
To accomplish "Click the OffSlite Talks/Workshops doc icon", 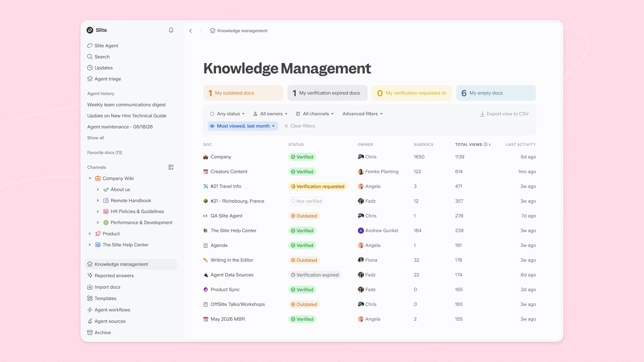I will pos(205,304).
